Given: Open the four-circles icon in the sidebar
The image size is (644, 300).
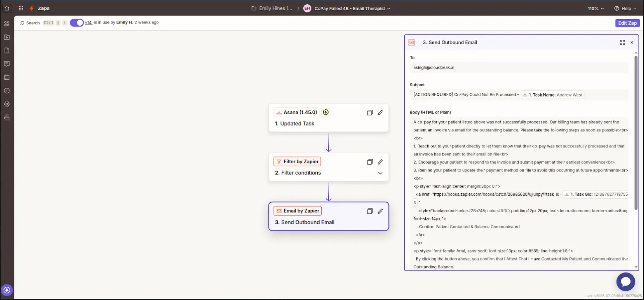Looking at the screenshot, I should point(7,24).
